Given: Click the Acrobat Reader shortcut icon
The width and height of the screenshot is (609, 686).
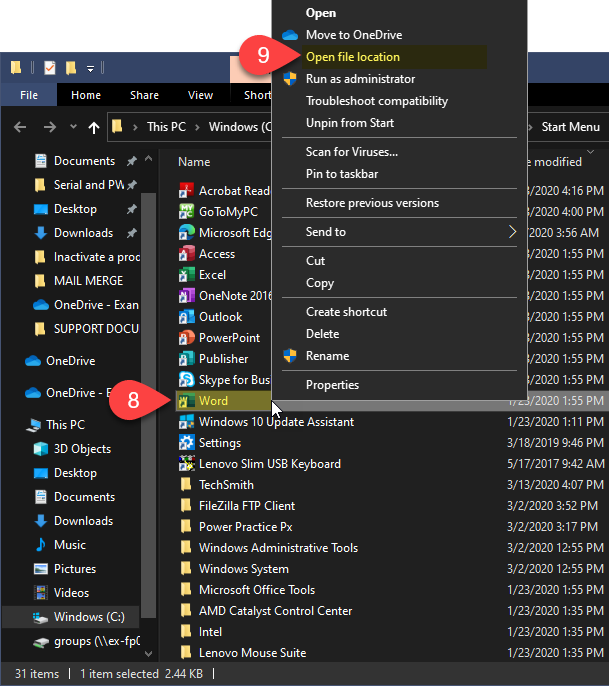Looking at the screenshot, I should 186,191.
